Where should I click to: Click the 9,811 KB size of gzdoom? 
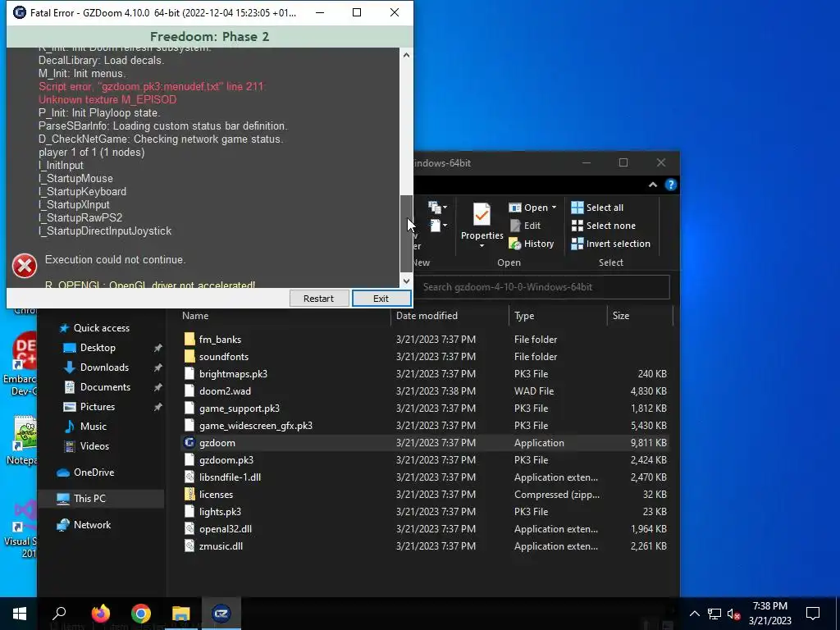648,442
